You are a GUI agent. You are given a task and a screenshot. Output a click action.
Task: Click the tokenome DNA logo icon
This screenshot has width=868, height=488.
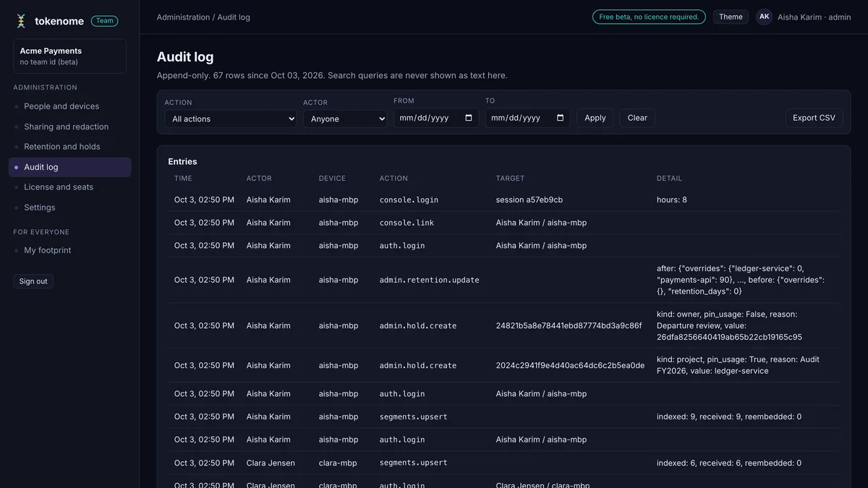(x=21, y=21)
